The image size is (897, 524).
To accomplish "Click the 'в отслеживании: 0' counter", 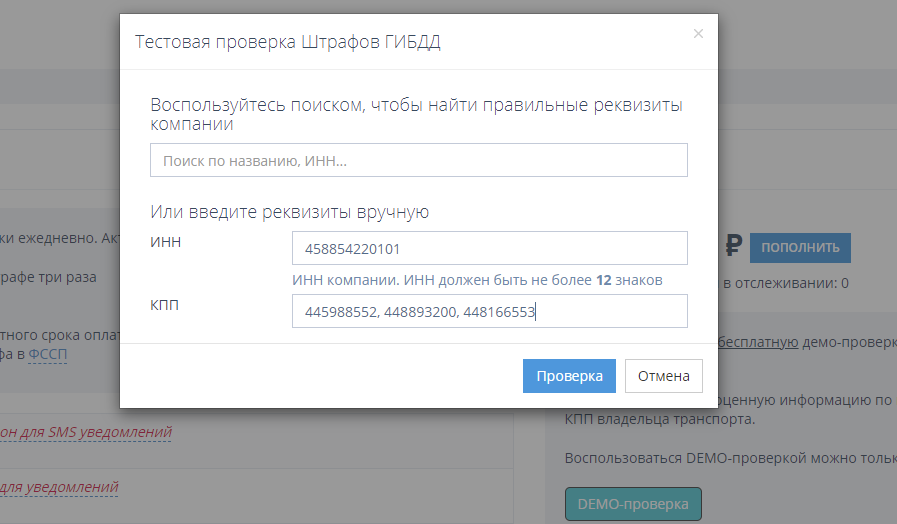I will [785, 283].
